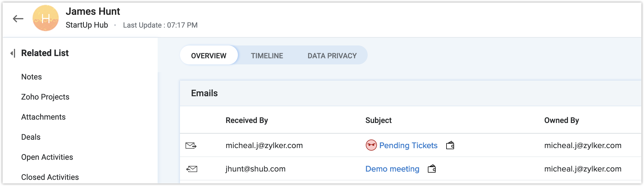Click the angry emoji icon beside Pending Tickets

coord(371,145)
